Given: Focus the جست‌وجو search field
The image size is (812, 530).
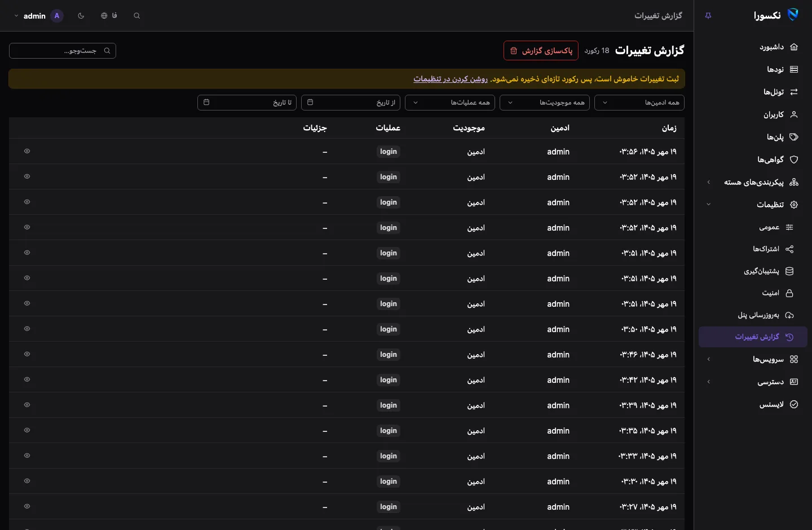Looking at the screenshot, I should coord(63,51).
